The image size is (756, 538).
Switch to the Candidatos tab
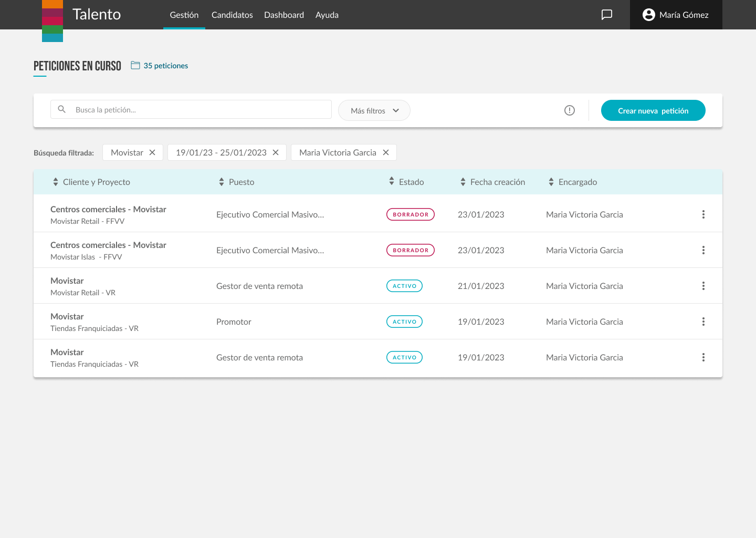click(x=232, y=15)
